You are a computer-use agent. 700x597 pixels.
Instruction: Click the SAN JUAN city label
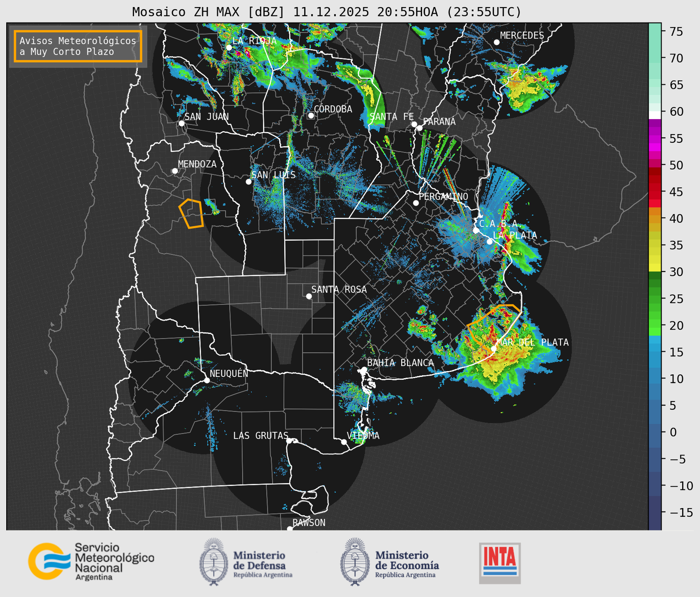click(207, 117)
